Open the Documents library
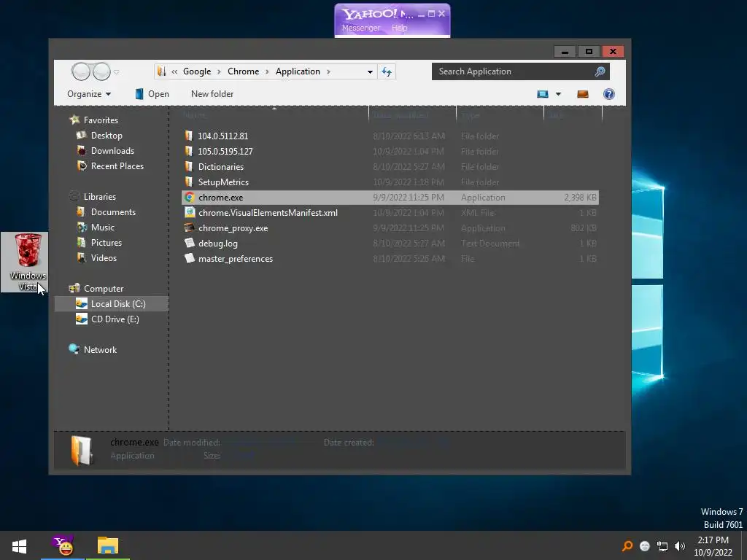747x560 pixels. coord(107,212)
